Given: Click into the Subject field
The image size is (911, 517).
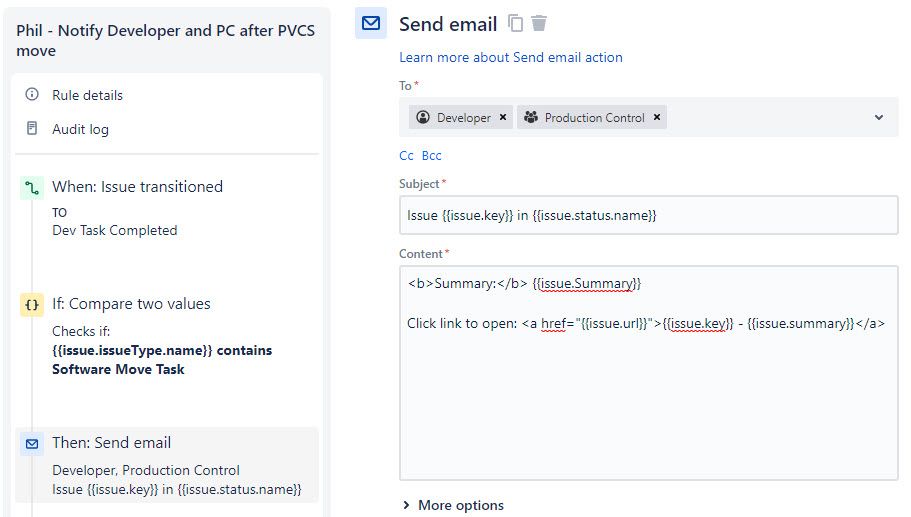Looking at the screenshot, I should pyautogui.click(x=648, y=215).
